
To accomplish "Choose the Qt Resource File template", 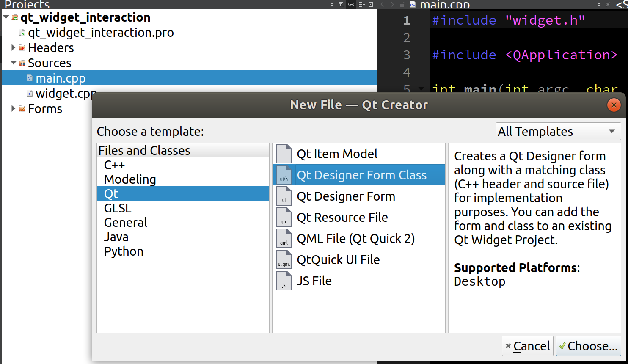I will (359, 217).
